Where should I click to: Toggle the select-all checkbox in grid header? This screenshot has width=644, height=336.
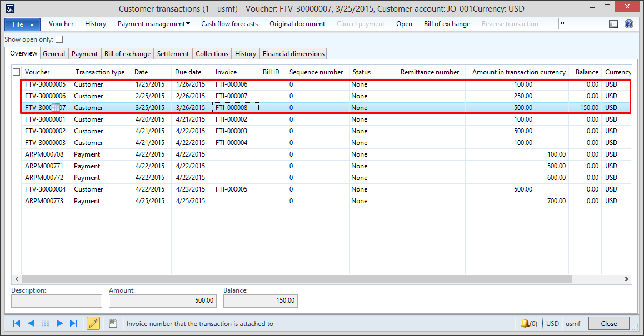click(16, 72)
